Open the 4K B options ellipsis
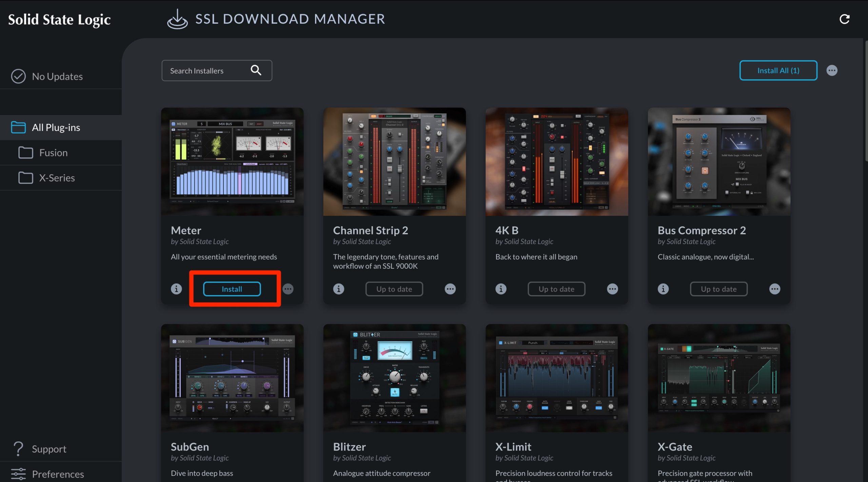This screenshot has width=868, height=482. 612,289
